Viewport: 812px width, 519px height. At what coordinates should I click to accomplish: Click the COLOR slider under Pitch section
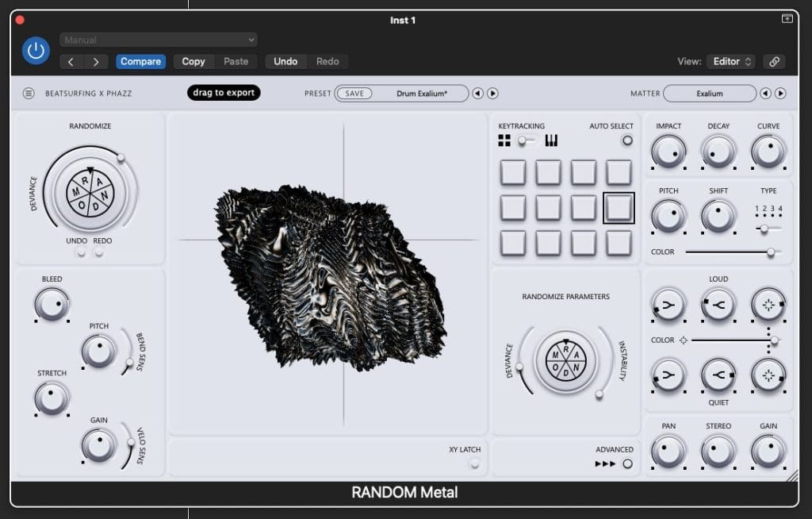[x=733, y=252]
